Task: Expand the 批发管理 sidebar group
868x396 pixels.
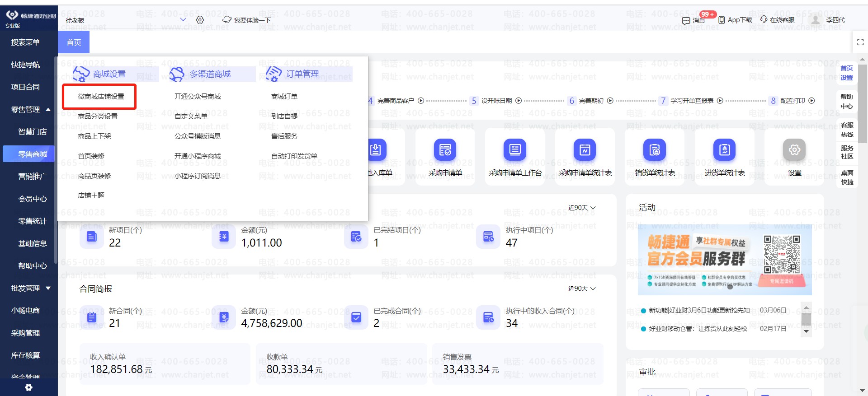Action: tap(48, 288)
